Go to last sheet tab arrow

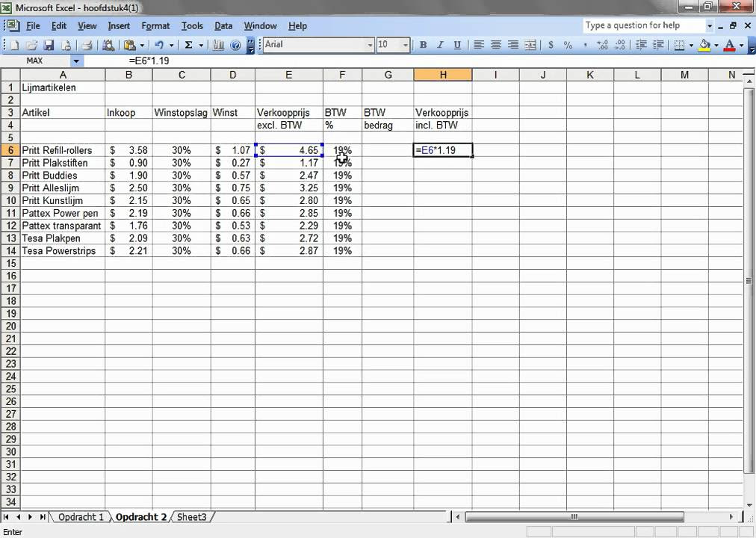pyautogui.click(x=43, y=517)
